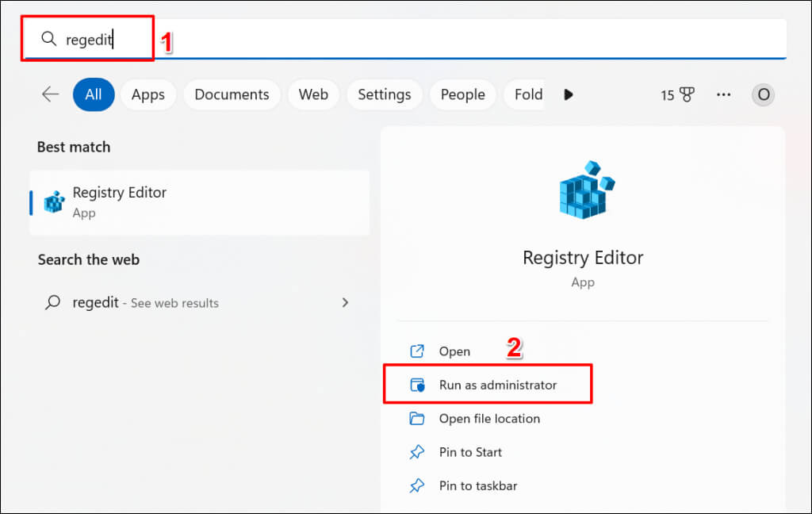Click the Registry Editor icon in Best match
812x514 pixels.
[x=54, y=201]
